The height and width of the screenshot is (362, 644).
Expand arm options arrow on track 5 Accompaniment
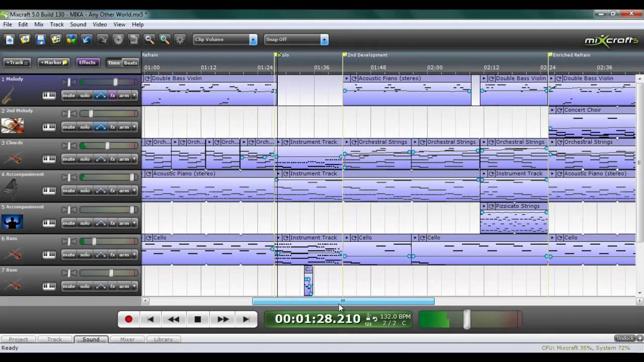[134, 223]
